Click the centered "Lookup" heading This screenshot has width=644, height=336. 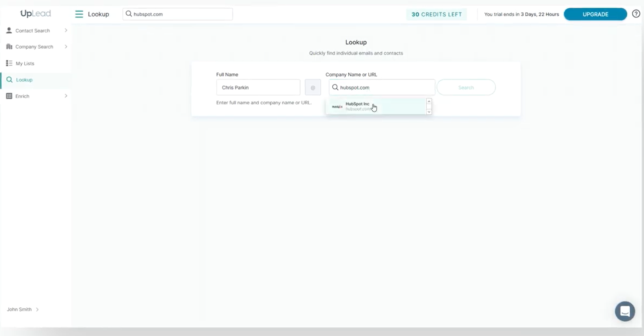pos(356,42)
